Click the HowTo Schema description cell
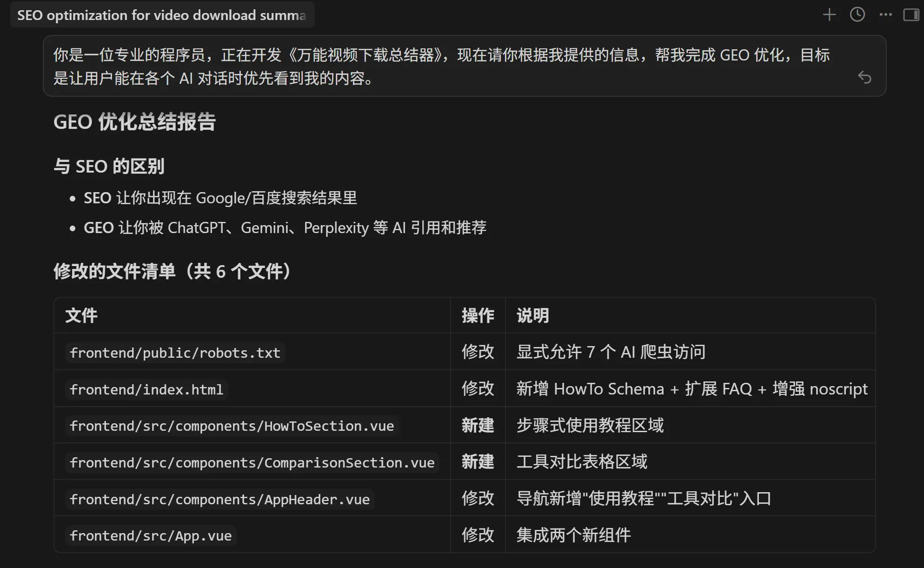Image resolution: width=924 pixels, height=568 pixels. click(691, 389)
